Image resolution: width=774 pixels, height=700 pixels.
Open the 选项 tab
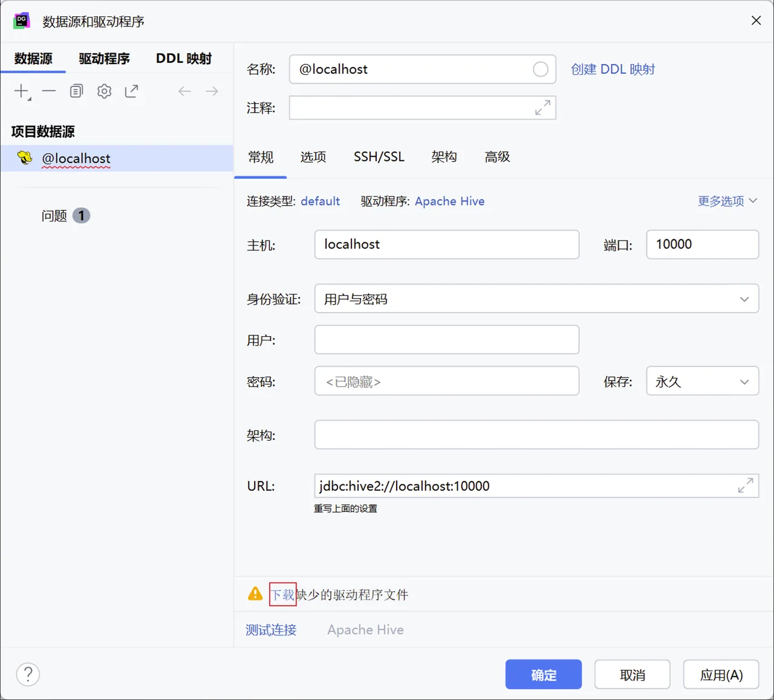point(313,157)
